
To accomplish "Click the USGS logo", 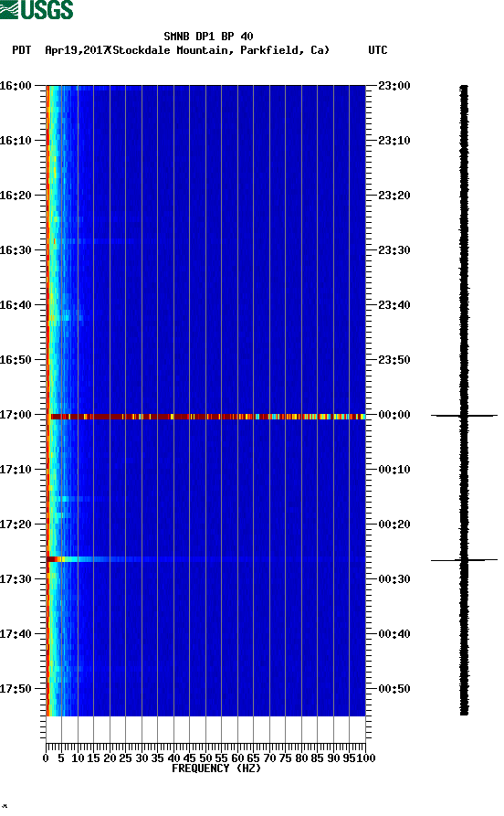I will coord(37,9).
